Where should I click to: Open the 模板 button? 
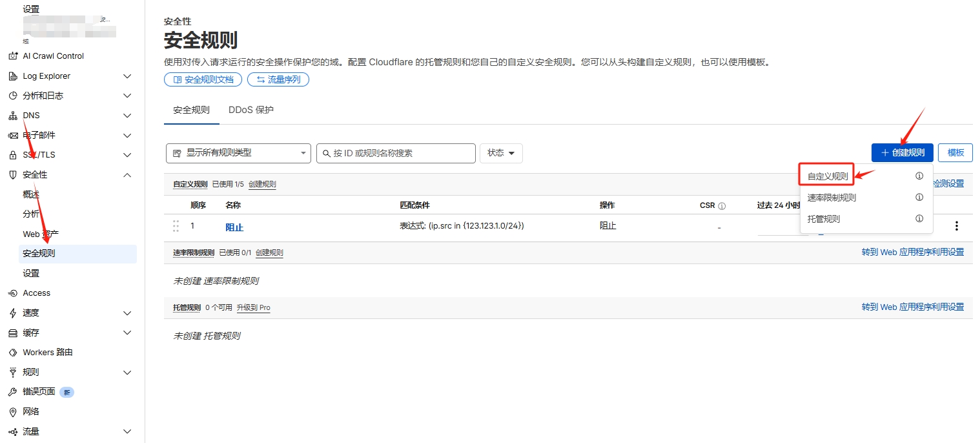click(955, 152)
